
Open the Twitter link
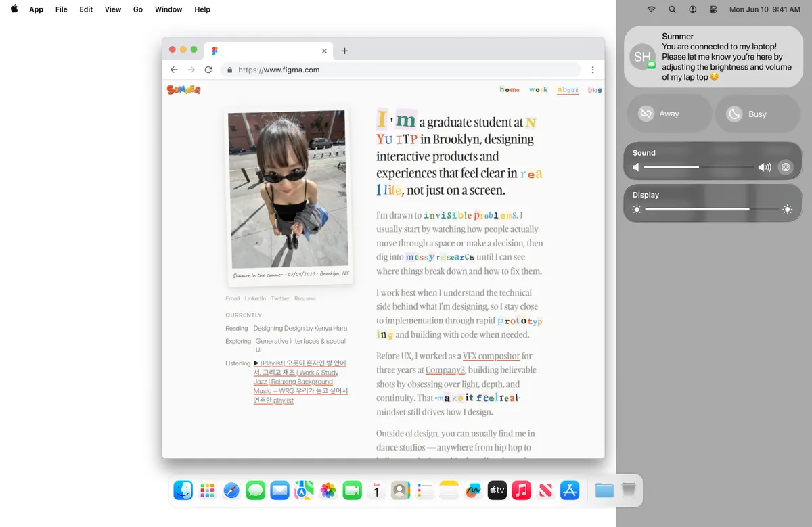pyautogui.click(x=280, y=298)
